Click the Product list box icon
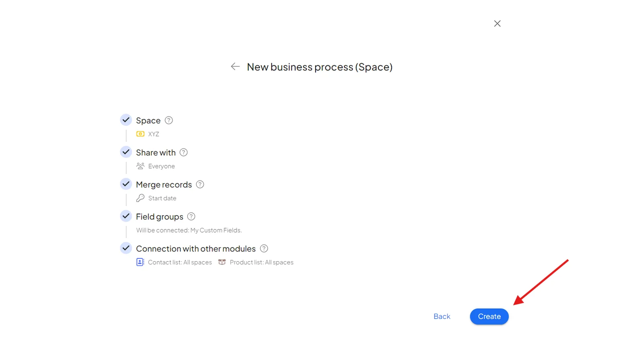The height and width of the screenshot is (345, 644). pyautogui.click(x=222, y=262)
